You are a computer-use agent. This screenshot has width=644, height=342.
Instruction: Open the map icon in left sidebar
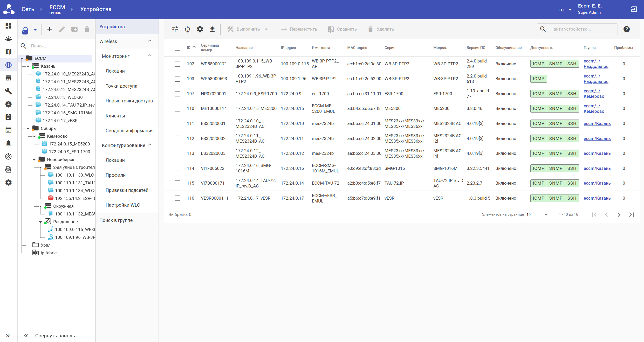click(8, 52)
